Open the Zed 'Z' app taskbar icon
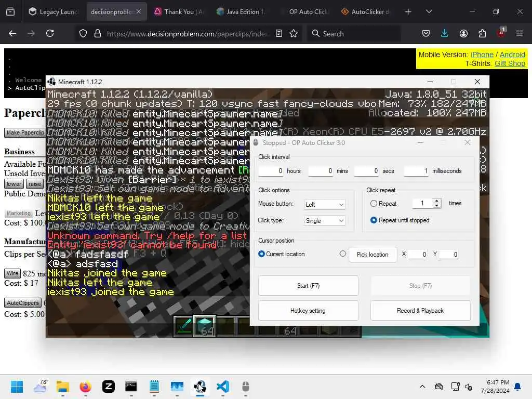The height and width of the screenshot is (399, 532). (109, 387)
